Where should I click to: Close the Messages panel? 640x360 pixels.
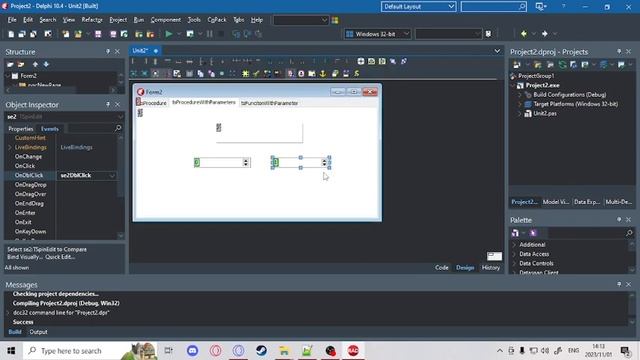click(629, 284)
